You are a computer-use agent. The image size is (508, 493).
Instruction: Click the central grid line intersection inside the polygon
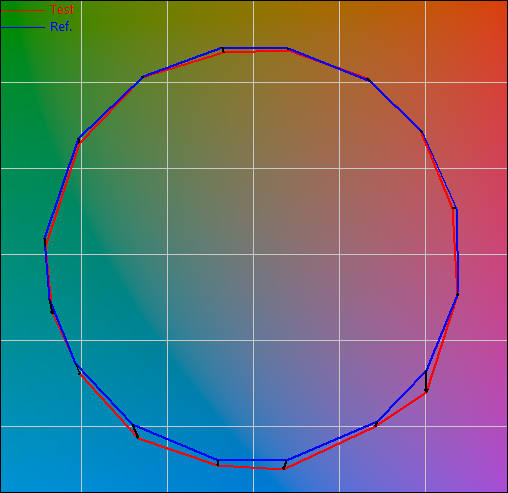tap(253, 254)
